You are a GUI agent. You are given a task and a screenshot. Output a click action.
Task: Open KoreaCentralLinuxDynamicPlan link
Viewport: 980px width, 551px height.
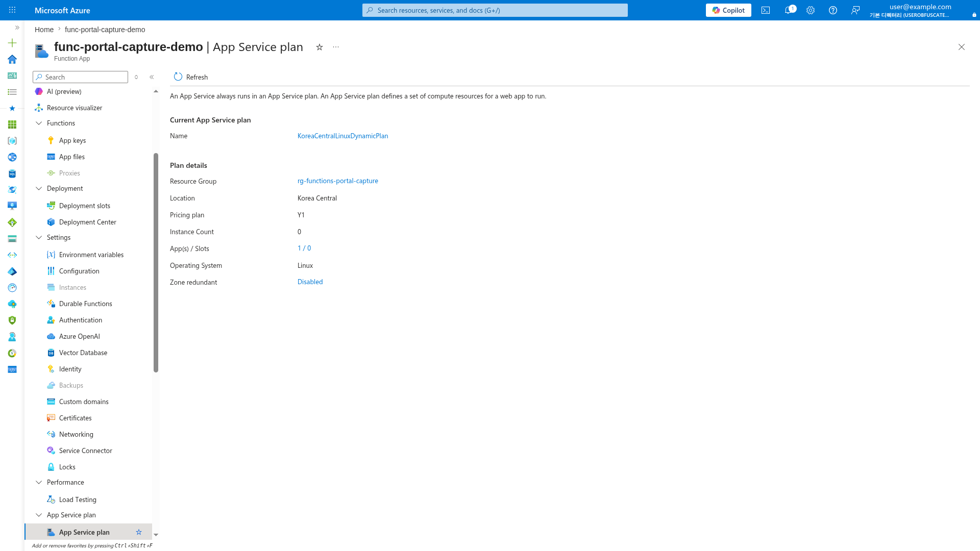tap(342, 136)
